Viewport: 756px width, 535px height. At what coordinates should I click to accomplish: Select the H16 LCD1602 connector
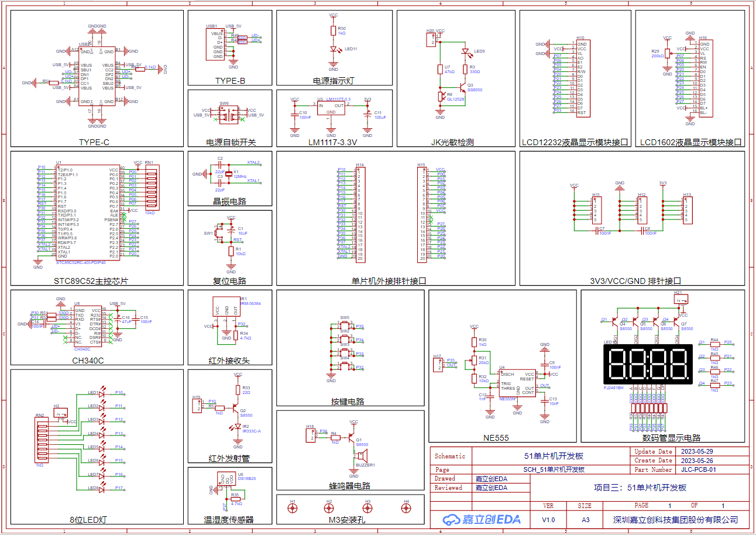click(x=705, y=78)
